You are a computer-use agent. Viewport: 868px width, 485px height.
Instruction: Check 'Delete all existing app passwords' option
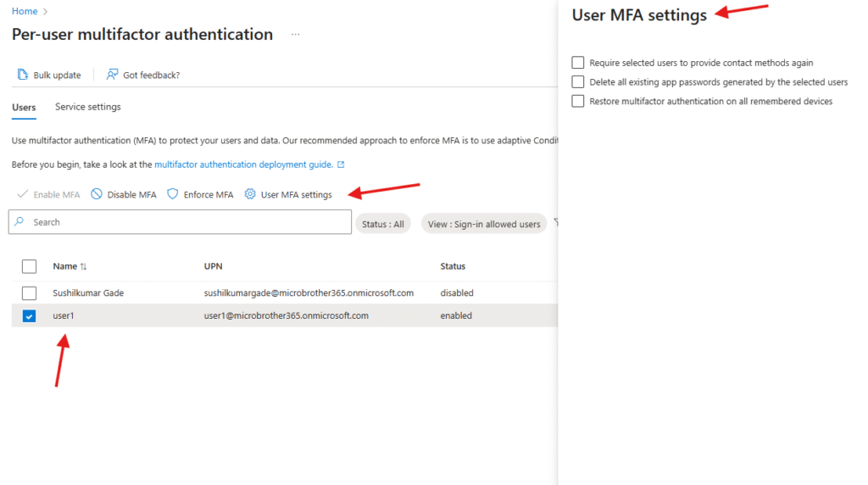click(x=578, y=82)
